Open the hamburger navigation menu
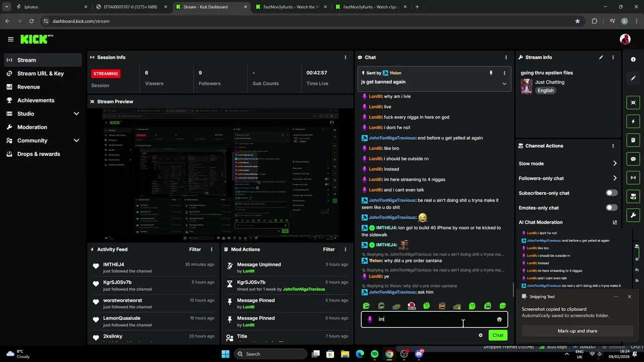 (11, 39)
